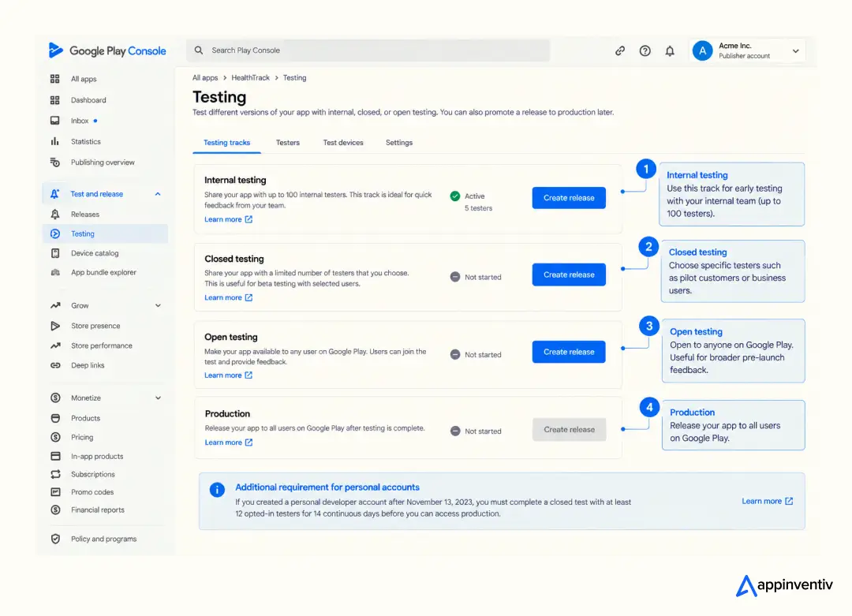852x616 pixels.
Task: Click the Subscriptions refresh icon
Action: pyautogui.click(x=55, y=474)
